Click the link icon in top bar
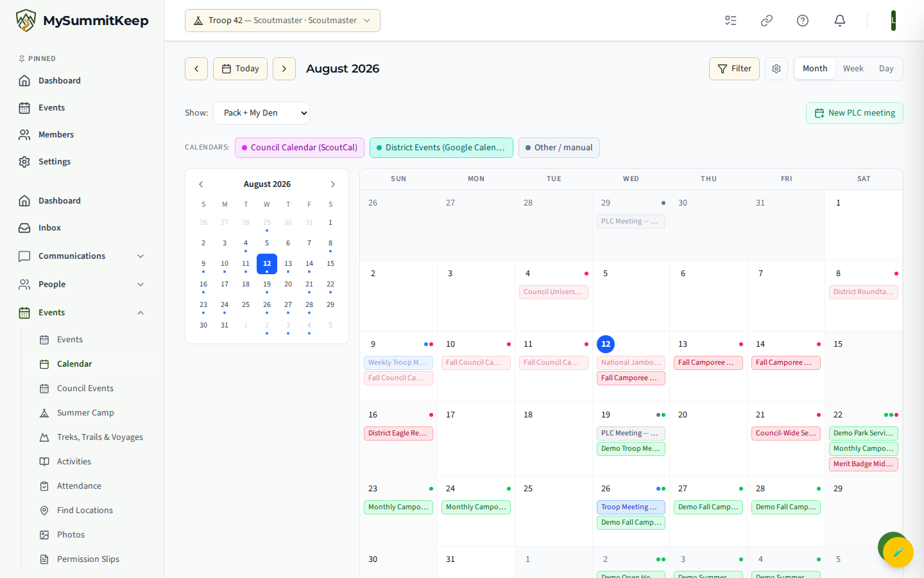 point(767,21)
